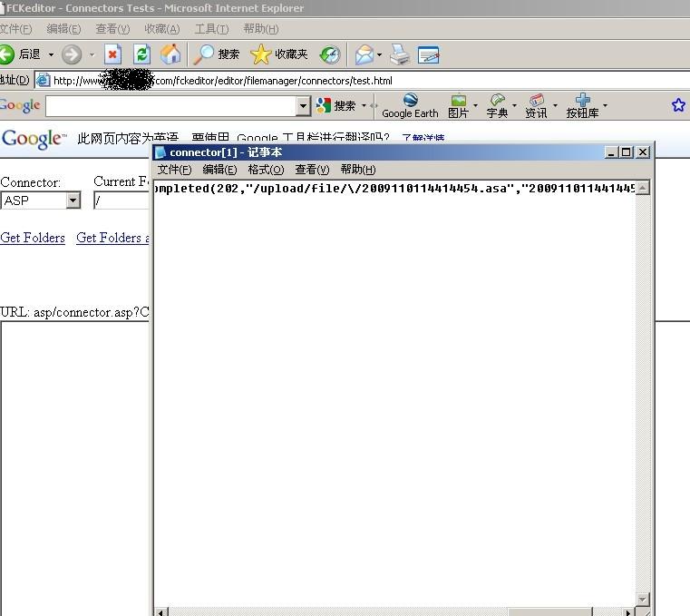Open Notepad View menu

click(312, 170)
